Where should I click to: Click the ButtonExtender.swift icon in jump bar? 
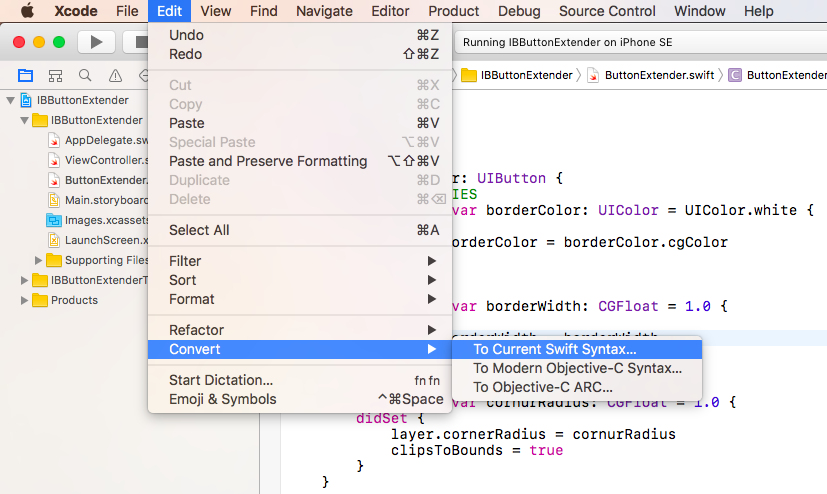(593, 75)
